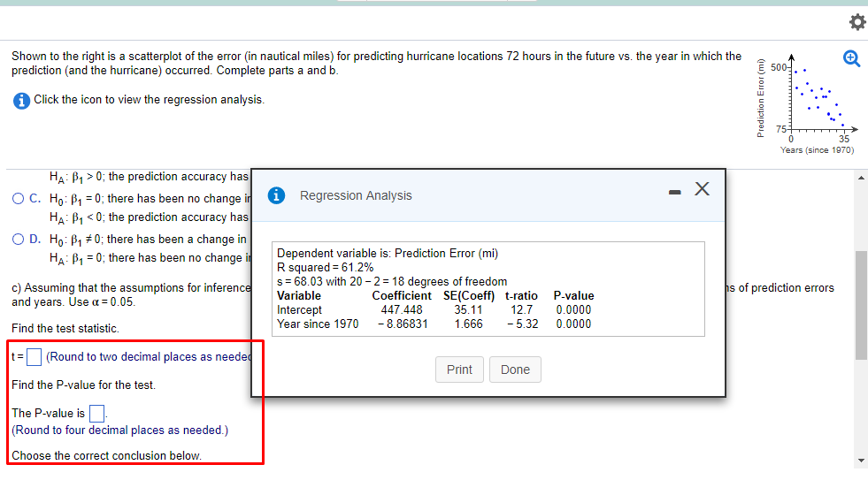Click the 'Regression Analysis' dialog title
Viewport: 868px width, 480px height.
point(356,195)
